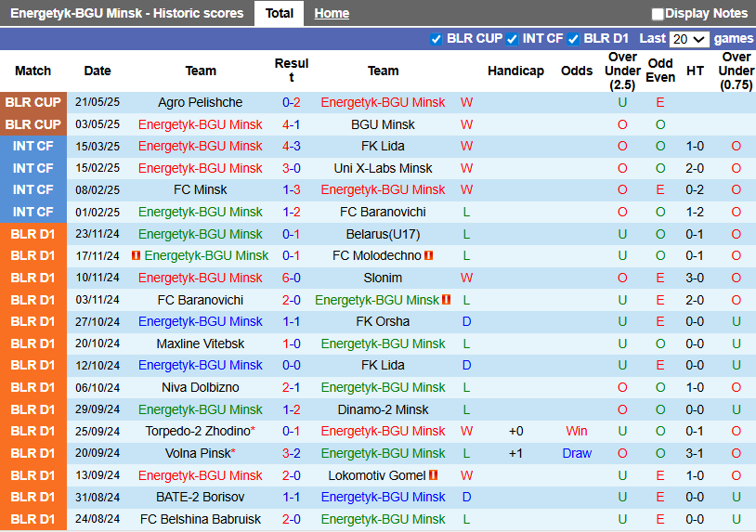Click the 0-0 result against FK Lida
The height and width of the screenshot is (532, 756).
(292, 365)
